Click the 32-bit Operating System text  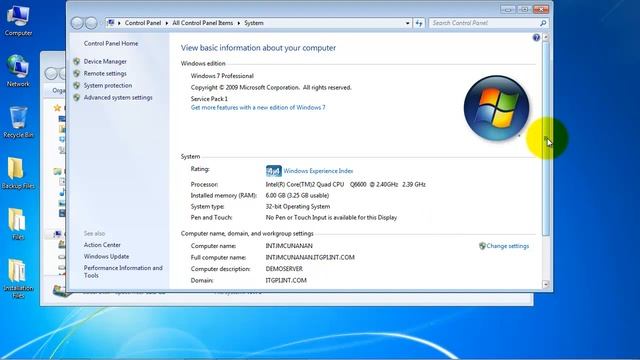pyautogui.click(x=298, y=207)
